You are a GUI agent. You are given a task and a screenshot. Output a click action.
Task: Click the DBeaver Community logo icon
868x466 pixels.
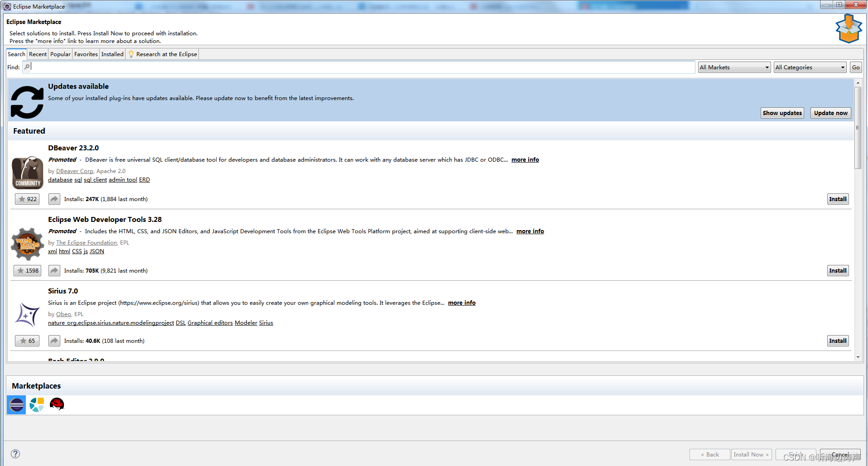tap(28, 172)
